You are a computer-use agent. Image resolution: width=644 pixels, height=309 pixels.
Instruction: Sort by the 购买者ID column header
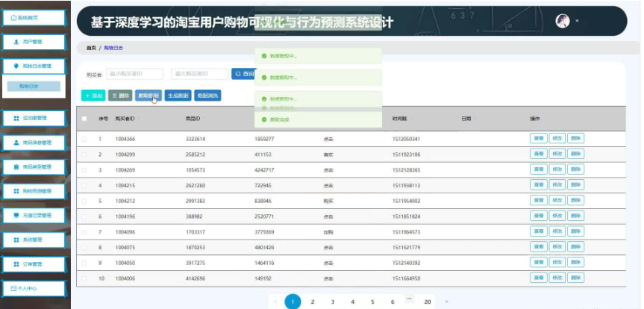click(125, 119)
